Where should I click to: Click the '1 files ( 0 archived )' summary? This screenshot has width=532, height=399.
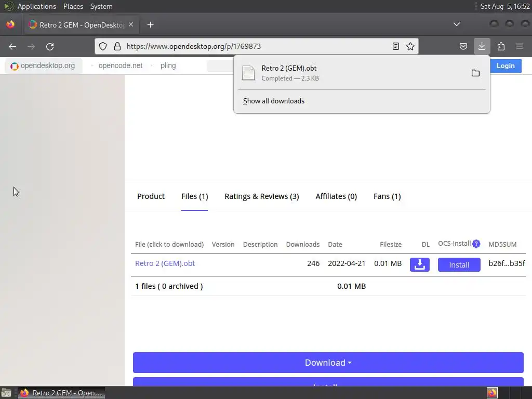click(169, 286)
